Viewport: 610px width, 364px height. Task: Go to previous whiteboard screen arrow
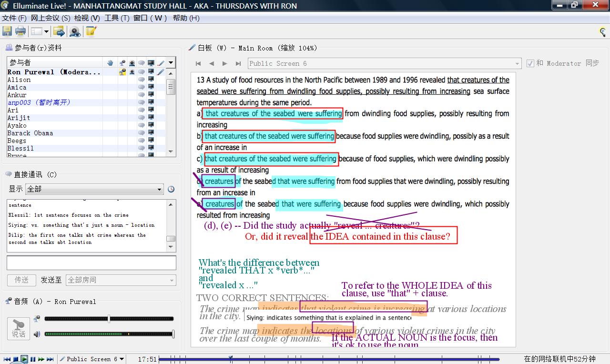(x=212, y=63)
